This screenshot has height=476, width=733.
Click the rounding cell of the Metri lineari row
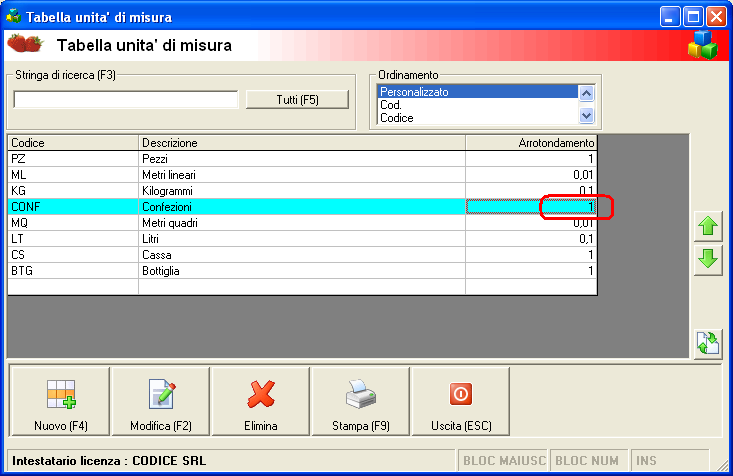click(x=532, y=175)
